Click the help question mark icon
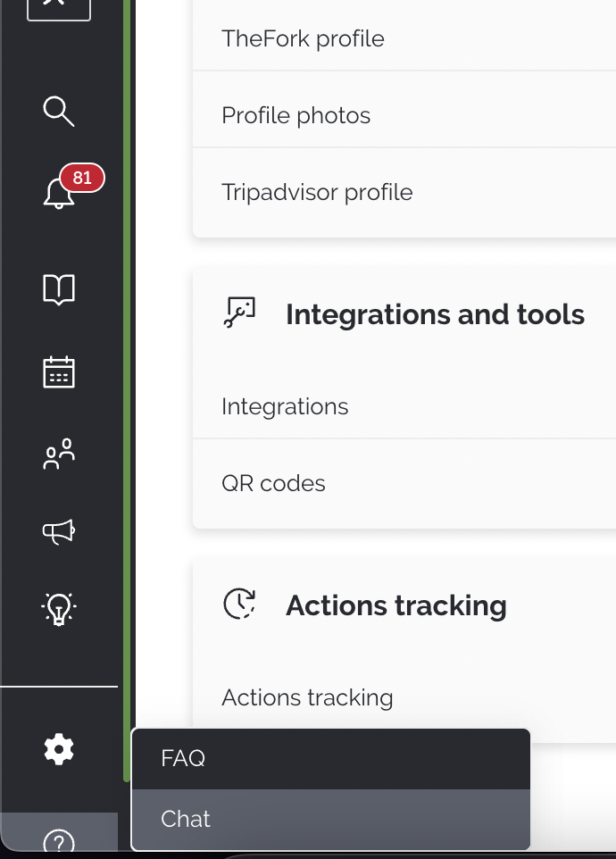Viewport: 616px width, 859px height. point(59,841)
